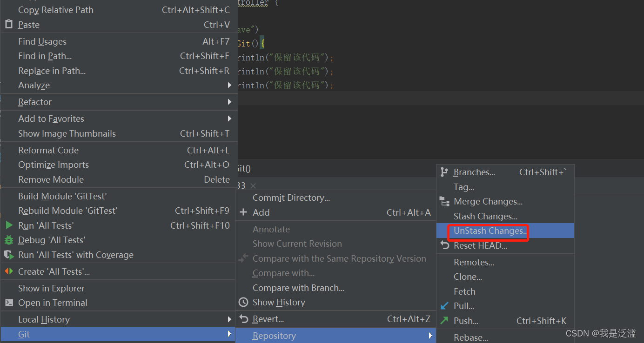Screen dimensions: 644x343
Task: Expand the Add to Favorites submenu arrow
Action: (229, 119)
